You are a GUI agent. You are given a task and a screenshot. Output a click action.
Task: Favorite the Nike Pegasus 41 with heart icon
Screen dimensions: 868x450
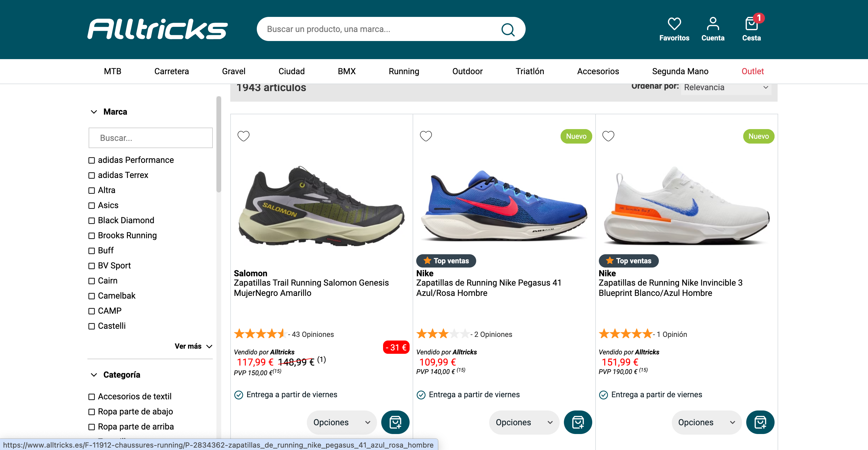(426, 136)
